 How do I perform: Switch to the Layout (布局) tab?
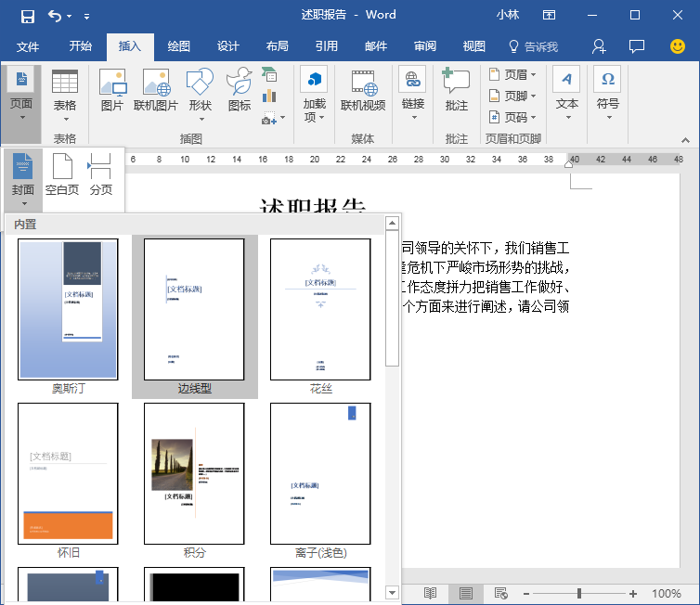278,46
